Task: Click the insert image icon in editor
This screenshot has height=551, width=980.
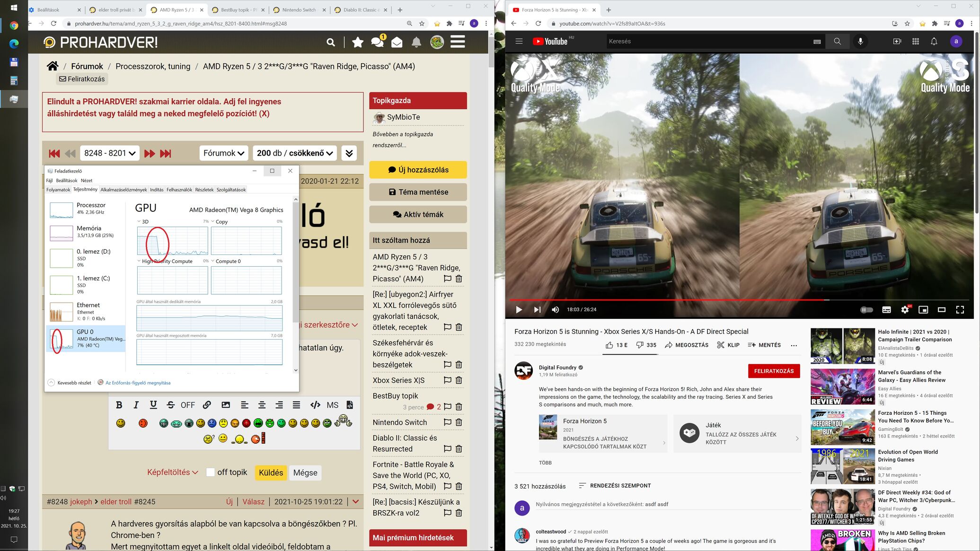Action: 226,405
